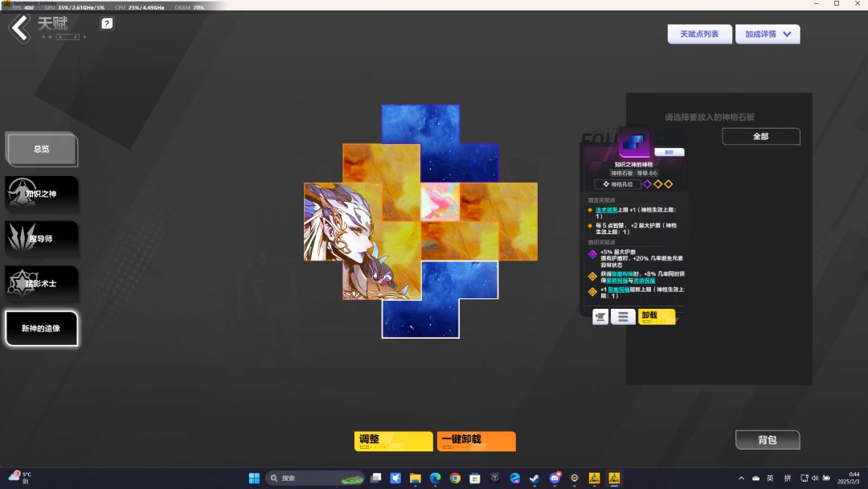Click the OneDrive cloud tray icon
868x489 pixels.
click(x=755, y=478)
